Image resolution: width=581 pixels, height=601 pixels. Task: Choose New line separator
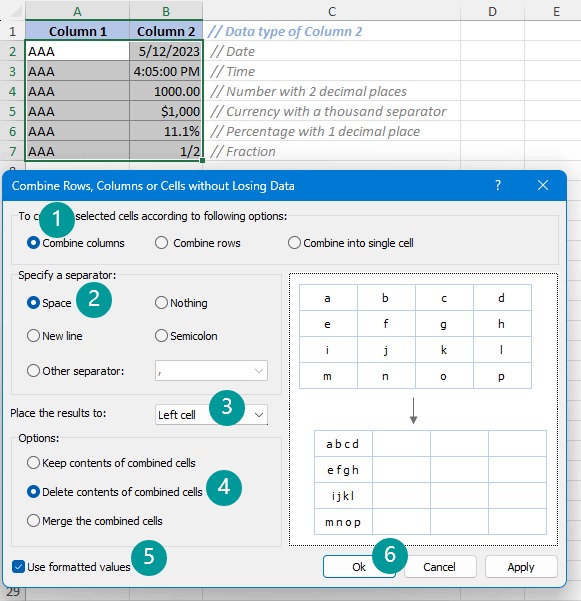55,336
